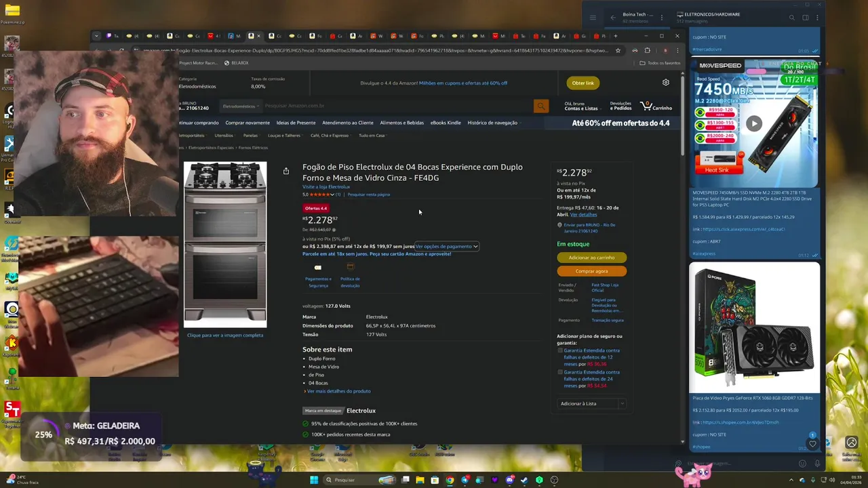Open RTX 5060 graphics card image in Telegram
Viewport: 868px width, 488px height.
tap(754, 327)
